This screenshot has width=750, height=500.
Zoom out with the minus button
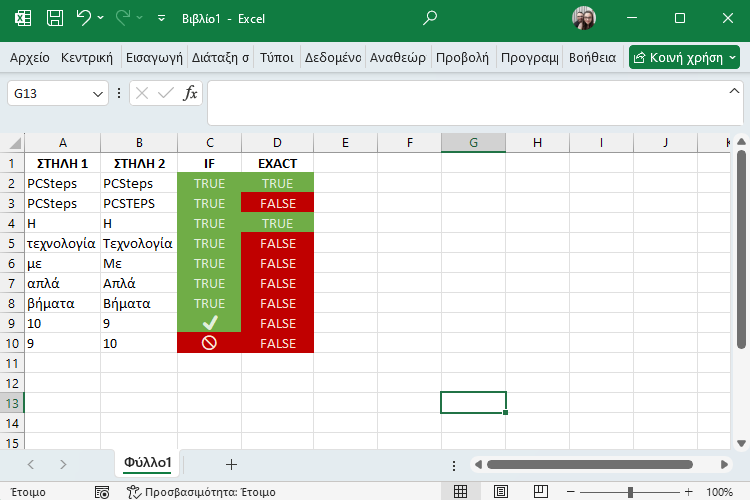point(571,492)
